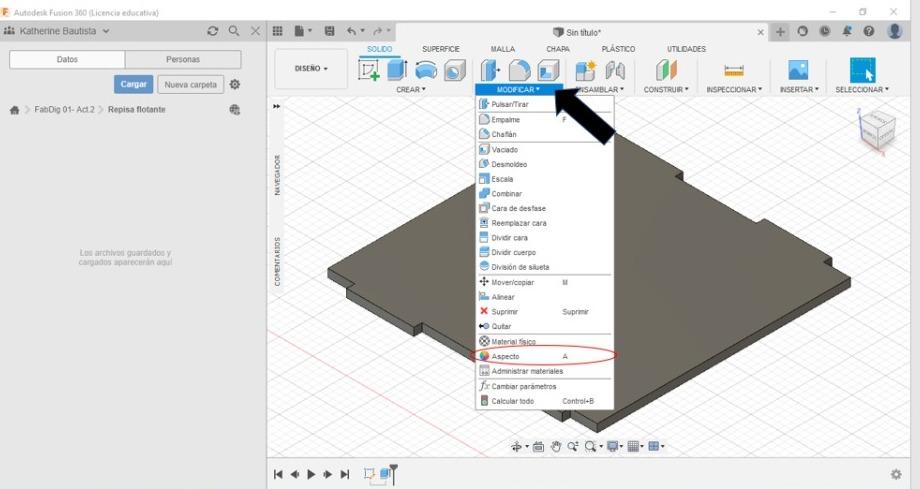Jump to timeline start

278,474
